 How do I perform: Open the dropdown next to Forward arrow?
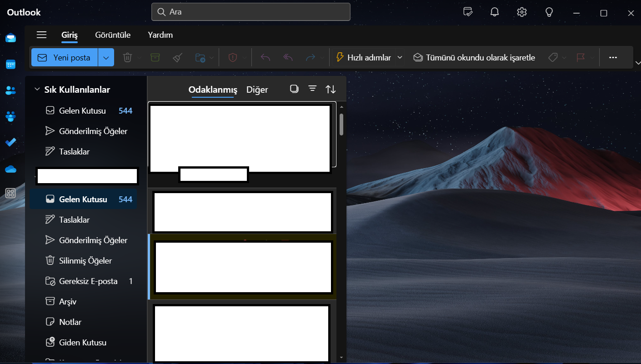(322, 58)
